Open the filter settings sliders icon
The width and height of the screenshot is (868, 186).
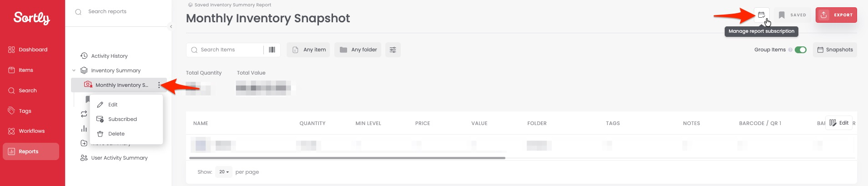click(393, 50)
